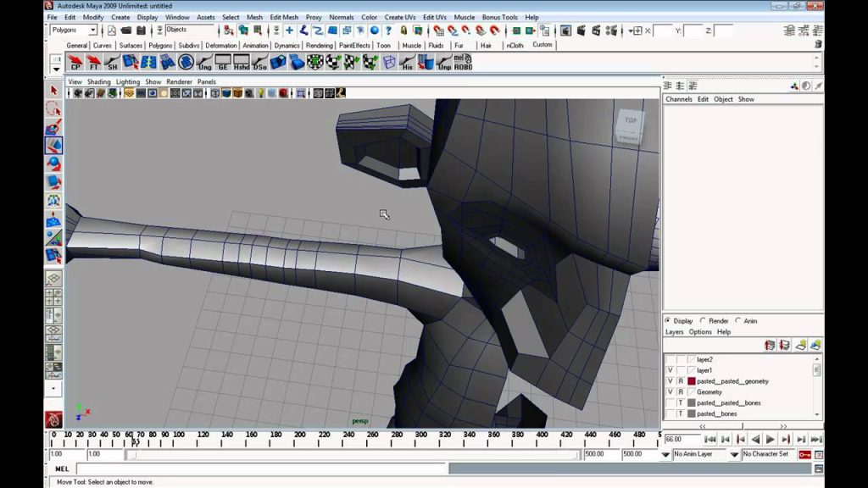Click the question mark help icon

388,30
